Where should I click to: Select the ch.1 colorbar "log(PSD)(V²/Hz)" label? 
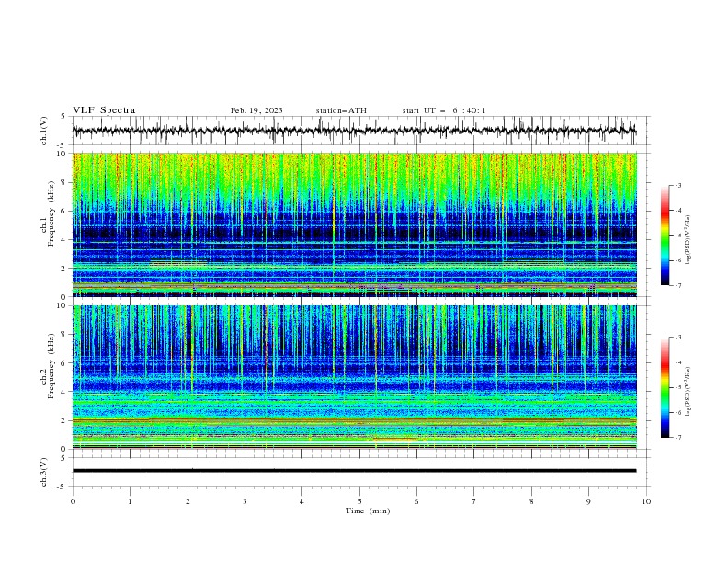pos(688,240)
